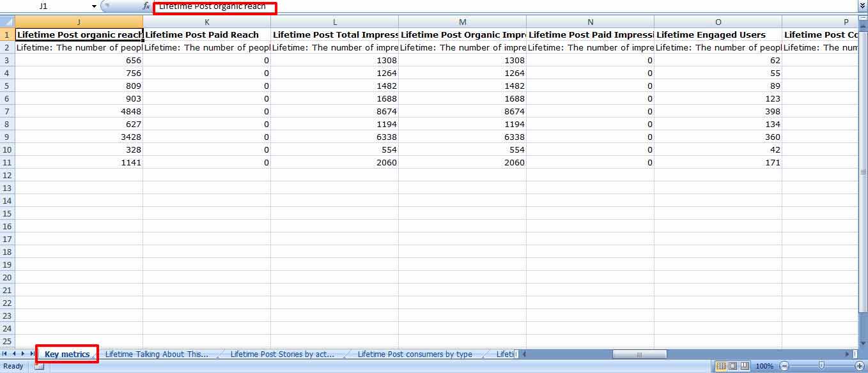Jump to first sheet with the navigation arrow

pyautogui.click(x=5, y=353)
